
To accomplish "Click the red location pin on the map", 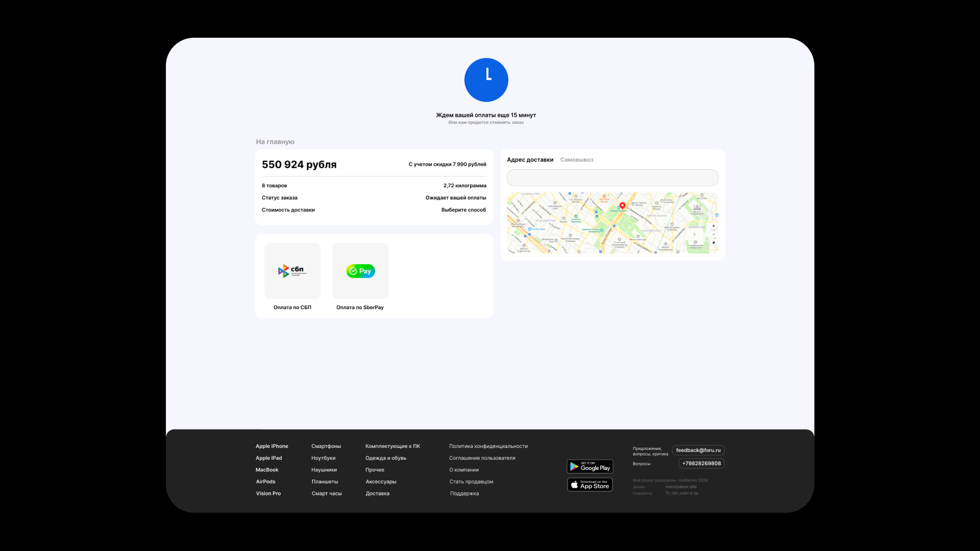I will (x=622, y=206).
